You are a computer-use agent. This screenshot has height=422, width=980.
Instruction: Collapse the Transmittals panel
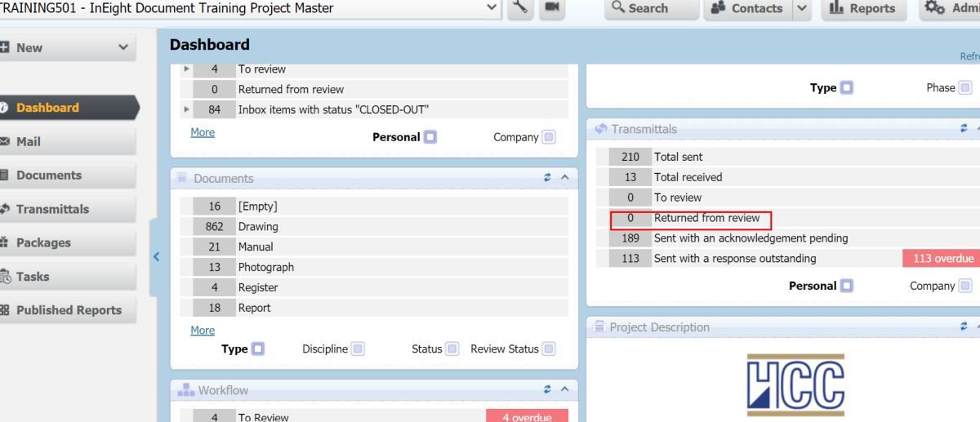click(x=978, y=129)
